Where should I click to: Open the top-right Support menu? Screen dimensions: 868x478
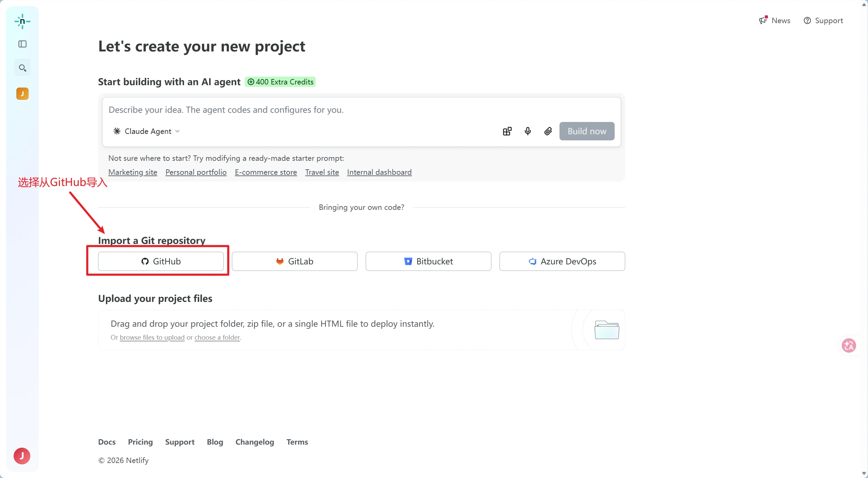(823, 20)
